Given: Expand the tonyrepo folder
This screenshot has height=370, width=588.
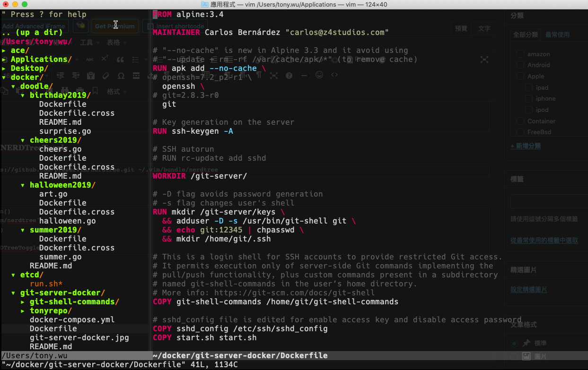Looking at the screenshot, I should [23, 310].
